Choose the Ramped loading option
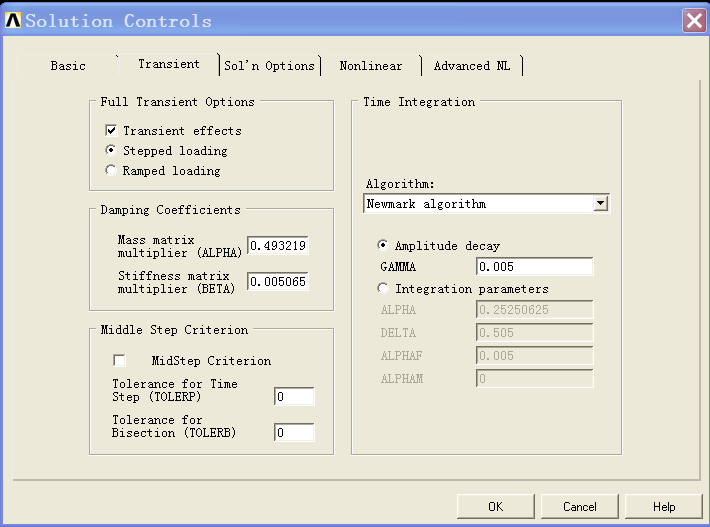This screenshot has width=710, height=527. click(111, 171)
